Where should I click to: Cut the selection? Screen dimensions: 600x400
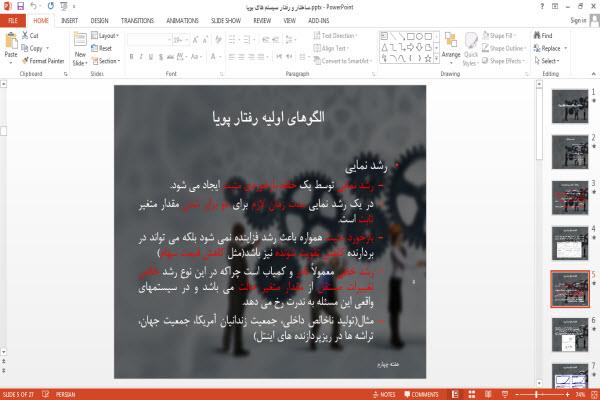pyautogui.click(x=30, y=36)
